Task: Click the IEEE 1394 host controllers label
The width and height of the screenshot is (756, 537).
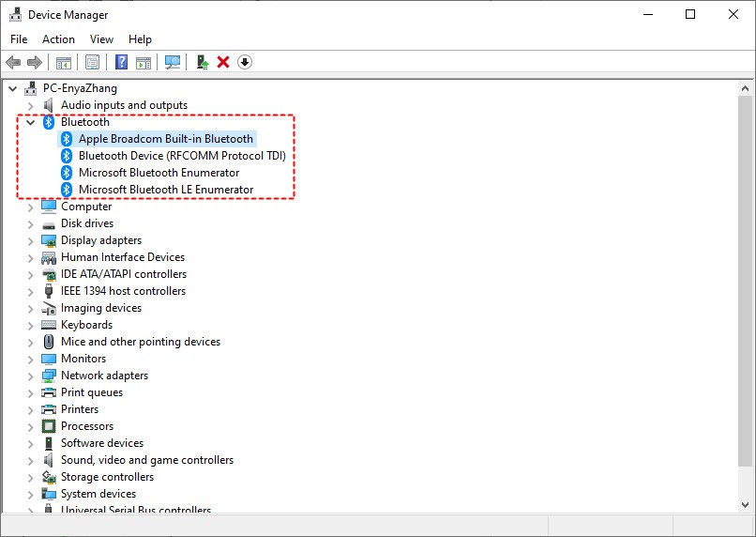Action: coord(123,291)
